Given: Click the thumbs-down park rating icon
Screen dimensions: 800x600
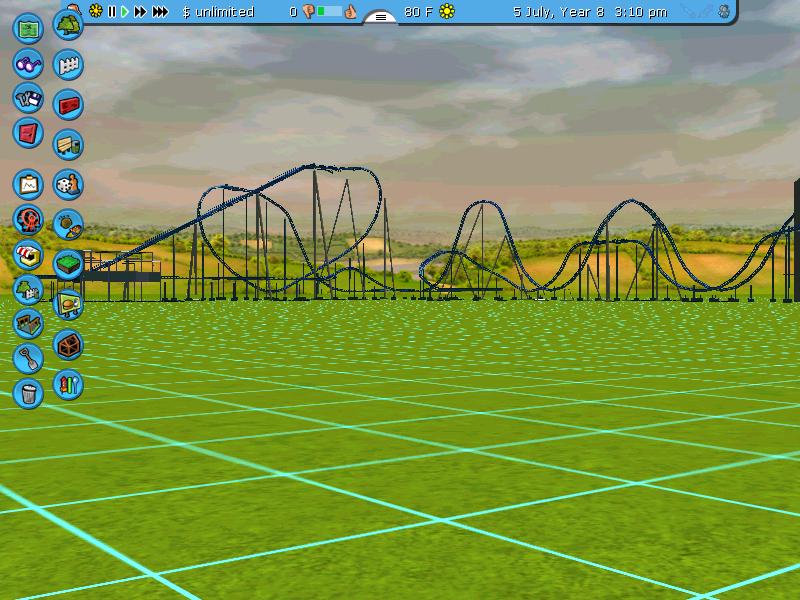Looking at the screenshot, I should click(308, 11).
